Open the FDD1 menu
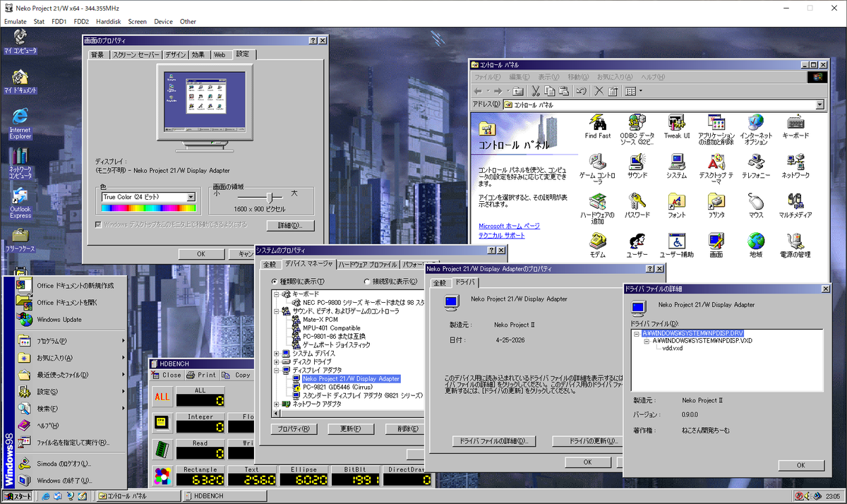This screenshot has width=847, height=504. click(x=59, y=21)
